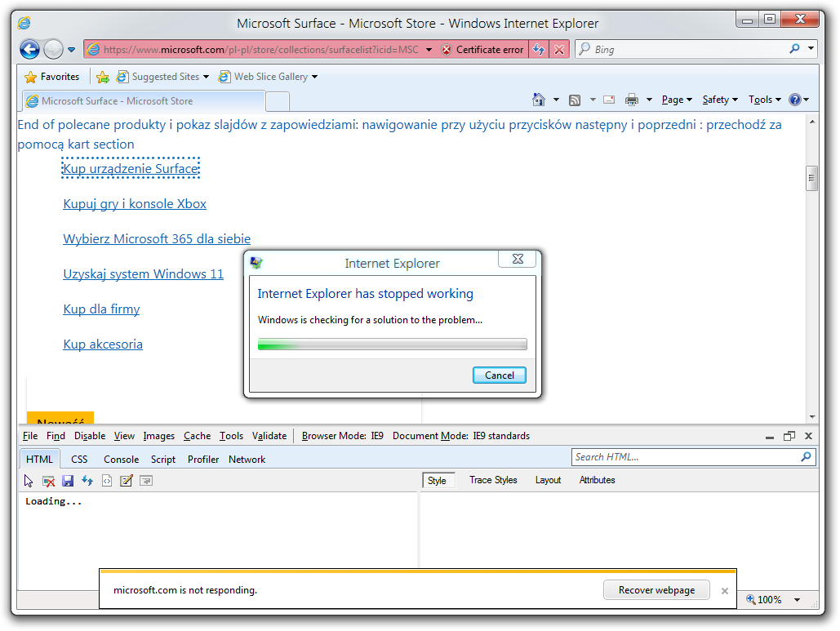Click the developer tools Refresh icon
This screenshot has width=840, height=631.
(x=87, y=481)
